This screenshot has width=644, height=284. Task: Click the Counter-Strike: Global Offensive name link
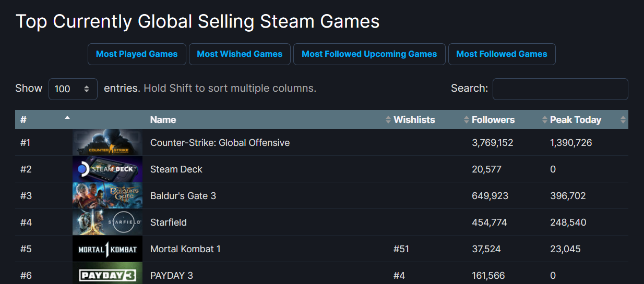[220, 143]
